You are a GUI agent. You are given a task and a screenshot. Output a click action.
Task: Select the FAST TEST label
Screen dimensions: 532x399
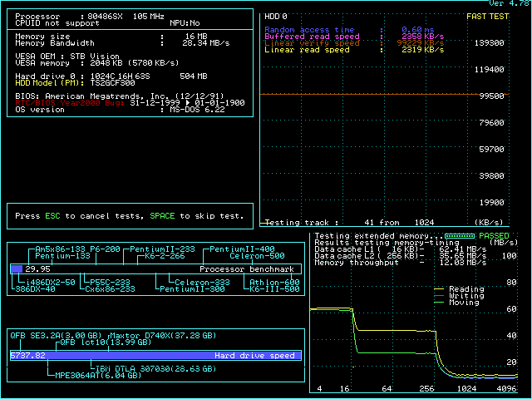click(x=489, y=16)
